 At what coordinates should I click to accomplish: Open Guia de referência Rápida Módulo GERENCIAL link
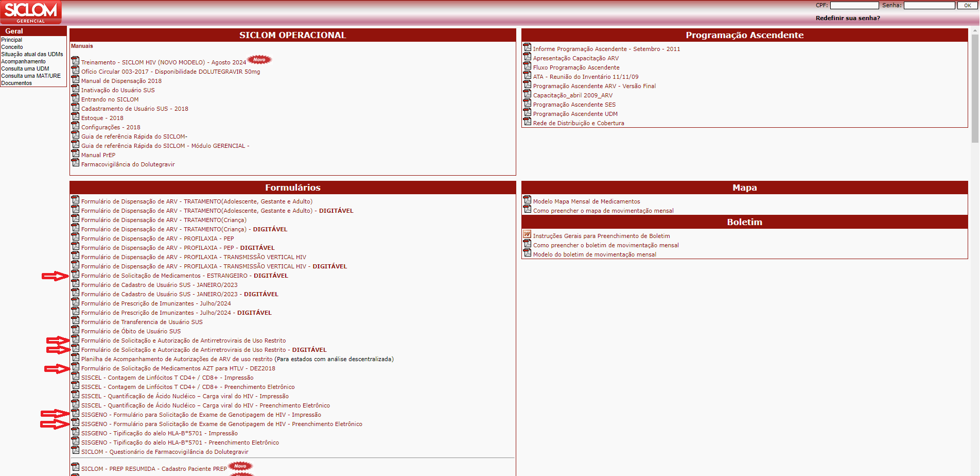(x=165, y=146)
